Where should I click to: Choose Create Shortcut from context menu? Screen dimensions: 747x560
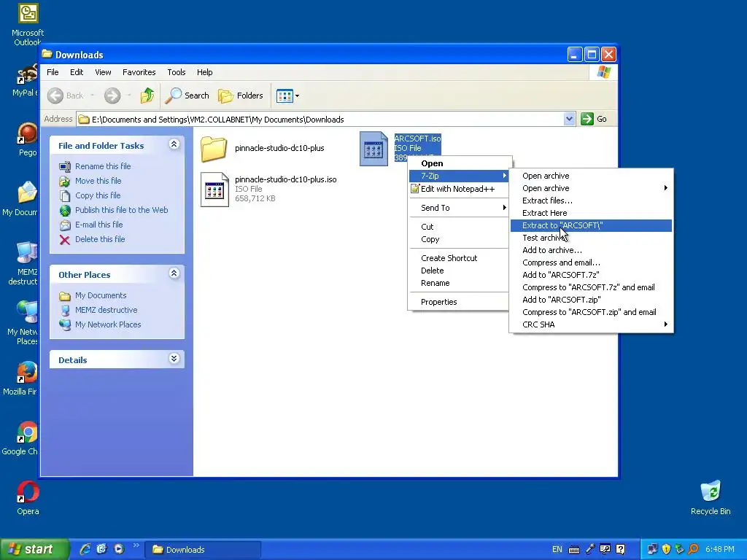click(x=458, y=258)
